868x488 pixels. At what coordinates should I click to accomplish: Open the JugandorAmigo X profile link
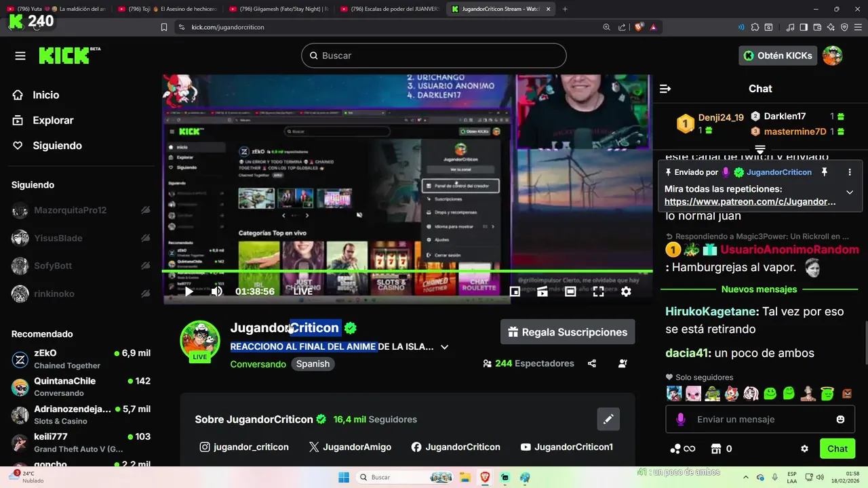point(350,447)
